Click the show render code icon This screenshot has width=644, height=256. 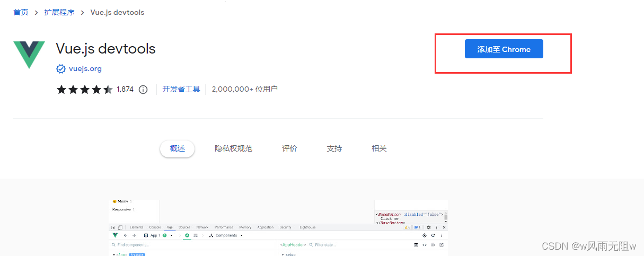pos(425,245)
